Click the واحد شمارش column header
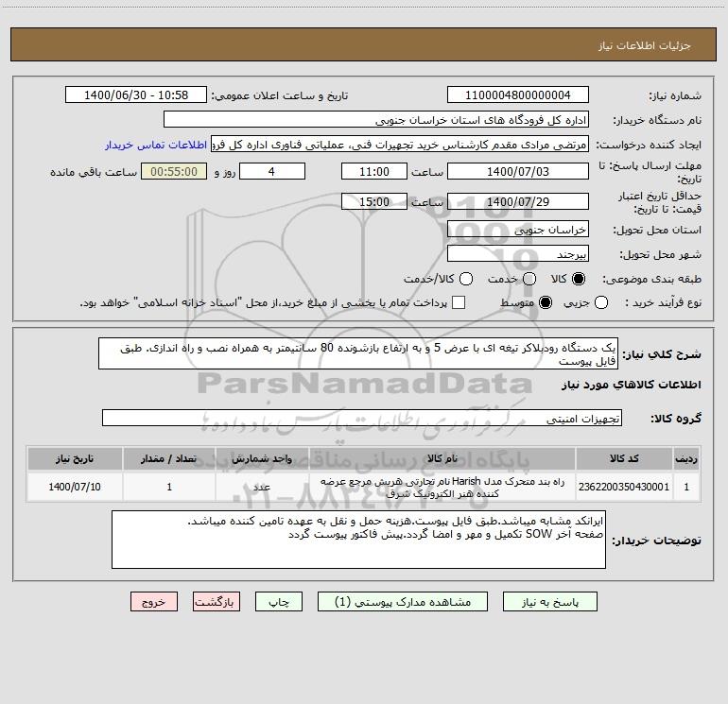728x704 pixels. coord(262,458)
